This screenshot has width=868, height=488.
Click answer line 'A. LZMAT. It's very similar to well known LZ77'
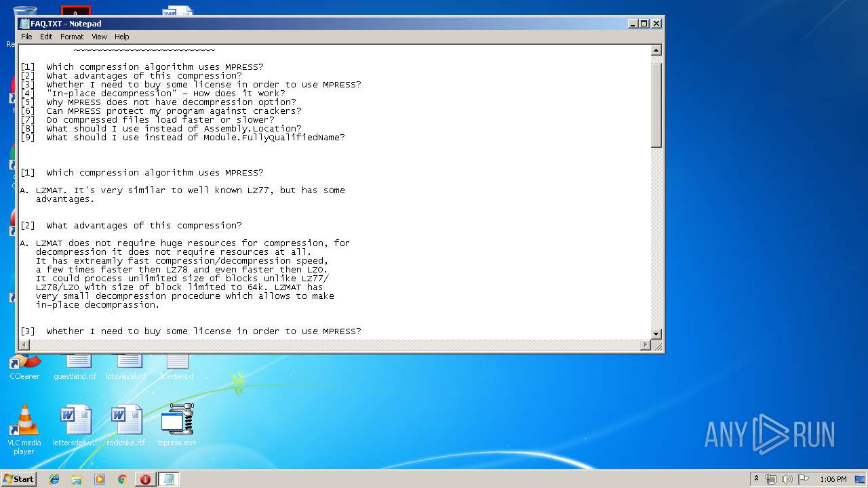pos(182,190)
